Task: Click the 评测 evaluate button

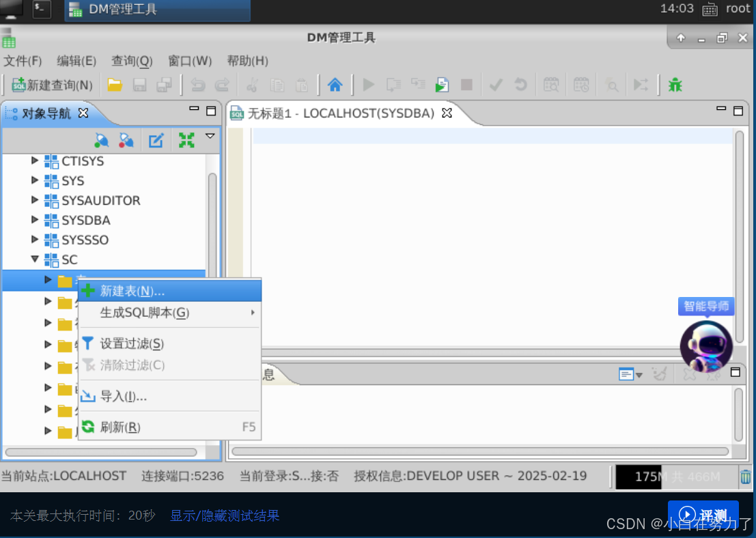Action: tap(703, 513)
